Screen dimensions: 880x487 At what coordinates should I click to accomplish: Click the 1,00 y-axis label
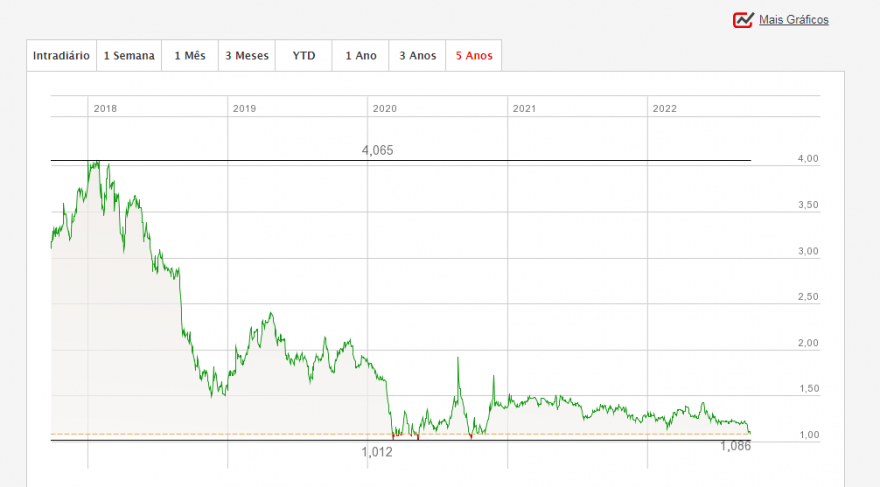[808, 435]
